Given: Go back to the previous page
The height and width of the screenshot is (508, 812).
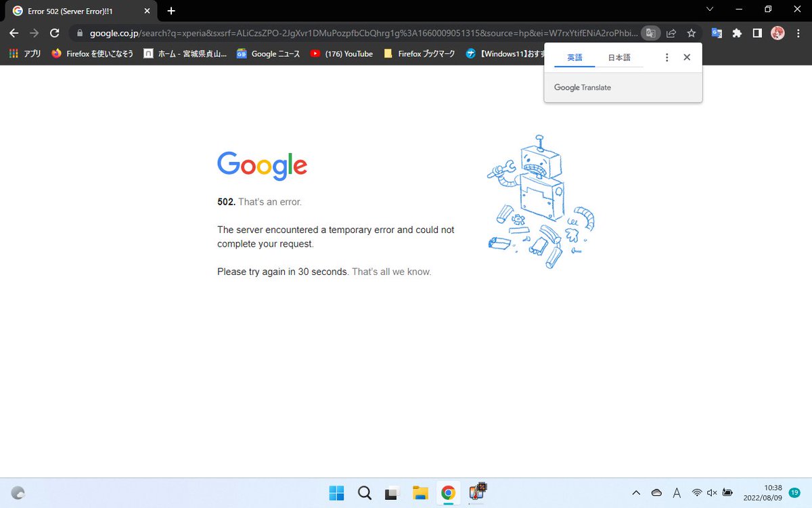Looking at the screenshot, I should 14,33.
